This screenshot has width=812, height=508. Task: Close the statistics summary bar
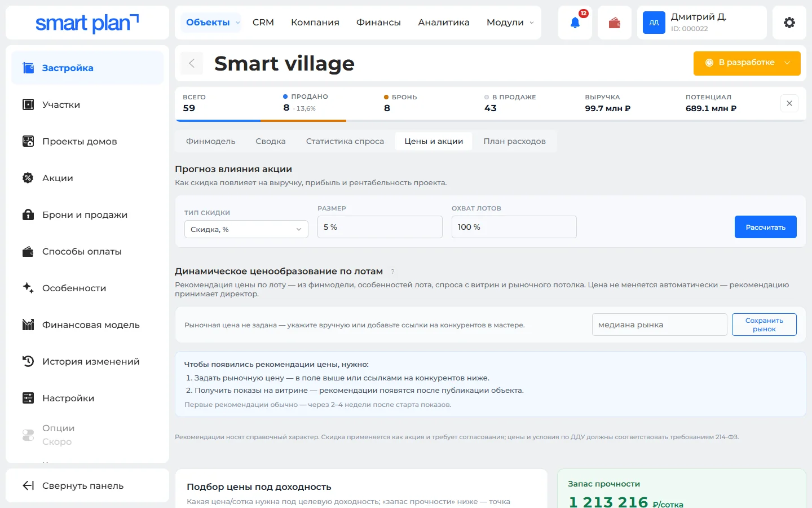pyautogui.click(x=789, y=103)
